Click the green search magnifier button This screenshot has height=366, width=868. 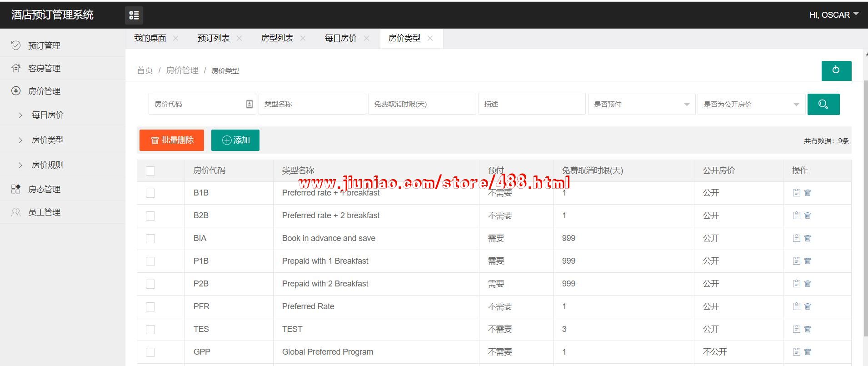click(823, 104)
